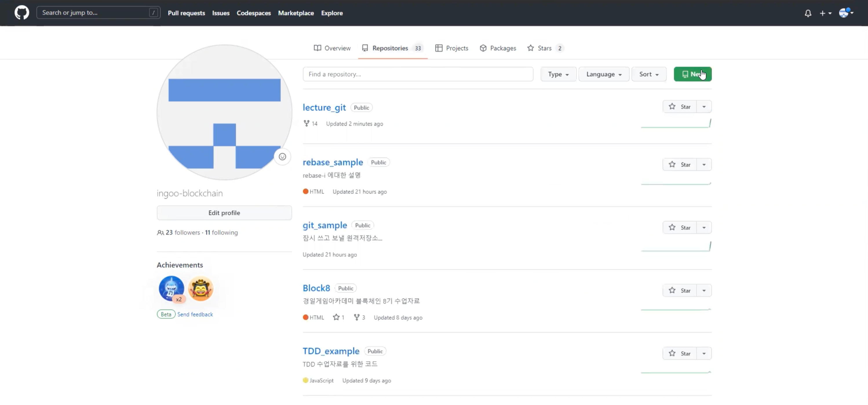Click the fork count icon under lecture_git

click(x=306, y=124)
